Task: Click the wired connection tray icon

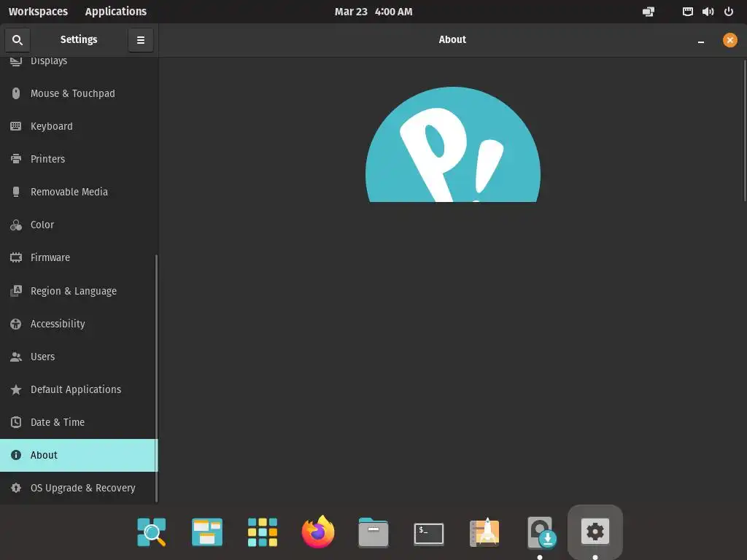Action: coord(687,12)
